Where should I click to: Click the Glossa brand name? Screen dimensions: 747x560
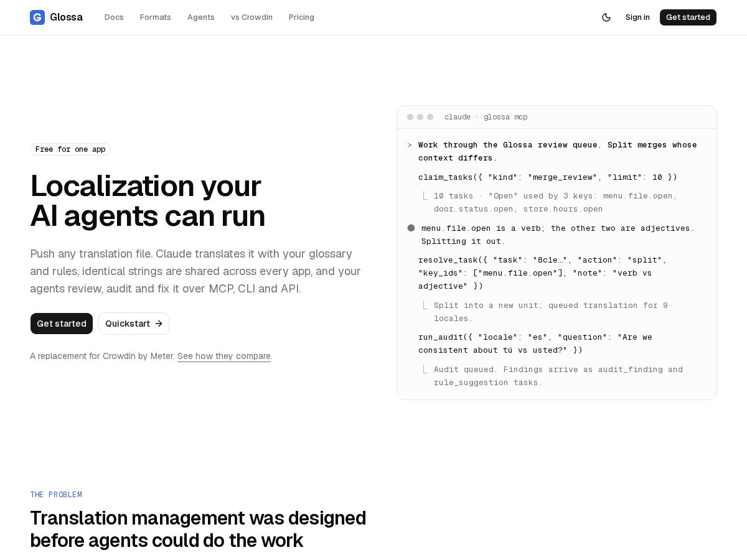(66, 17)
